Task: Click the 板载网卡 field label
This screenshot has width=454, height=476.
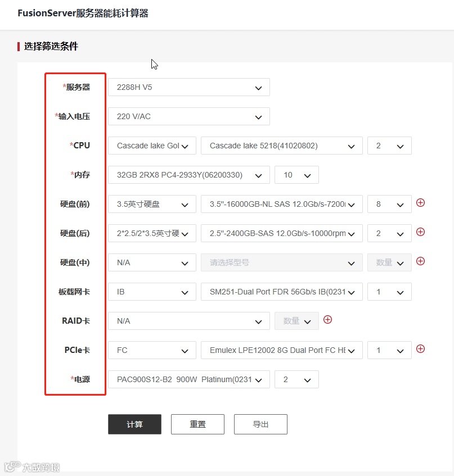Action: click(x=74, y=292)
